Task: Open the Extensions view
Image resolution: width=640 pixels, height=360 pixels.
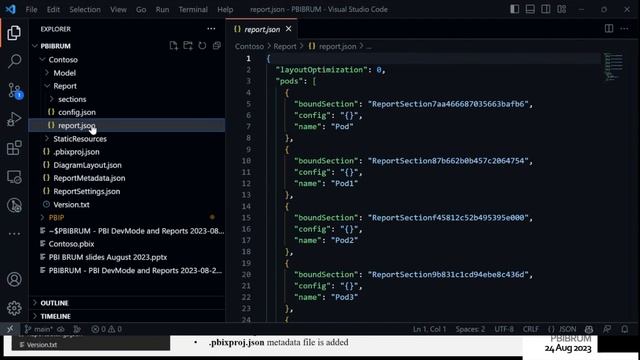Action: (x=14, y=148)
